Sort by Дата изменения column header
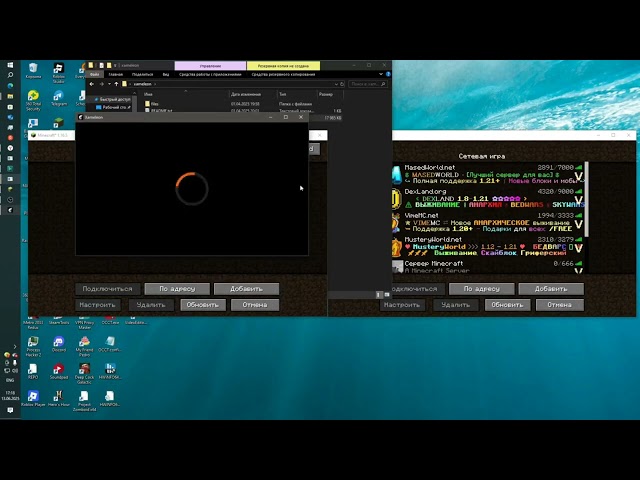Viewport: 640px width, 480px height. coord(253,94)
